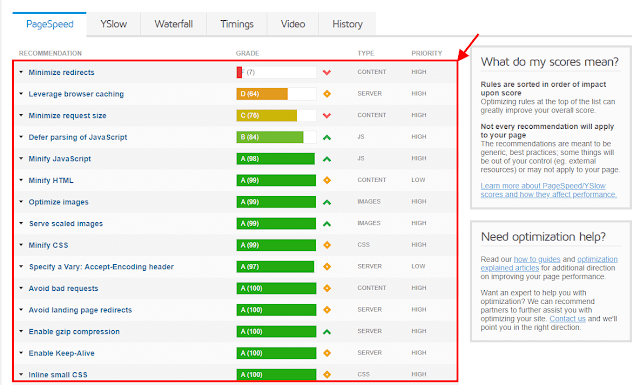Click the orange diamond icon for Avoid bad requests
Viewport: 640px width, 385px height.
[x=327, y=288]
